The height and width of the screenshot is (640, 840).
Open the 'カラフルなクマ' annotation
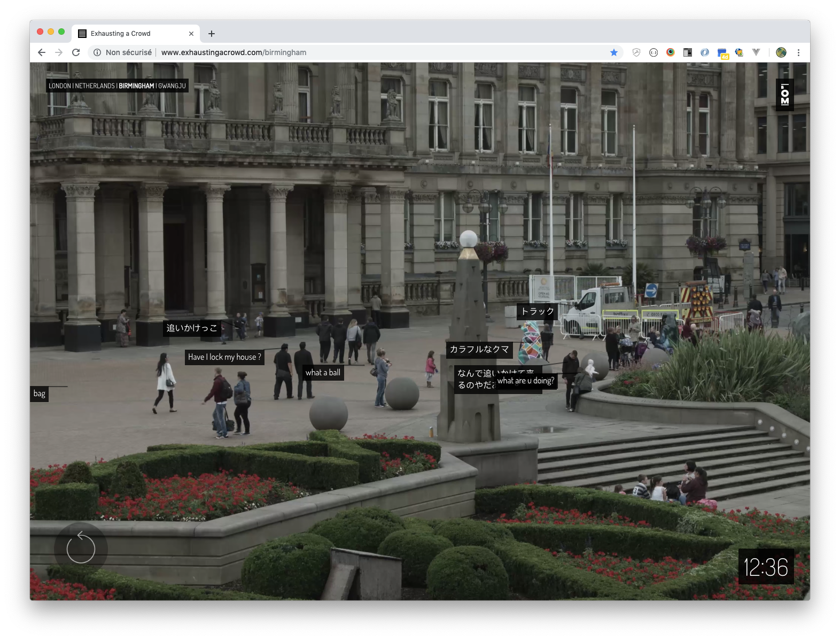coord(479,350)
